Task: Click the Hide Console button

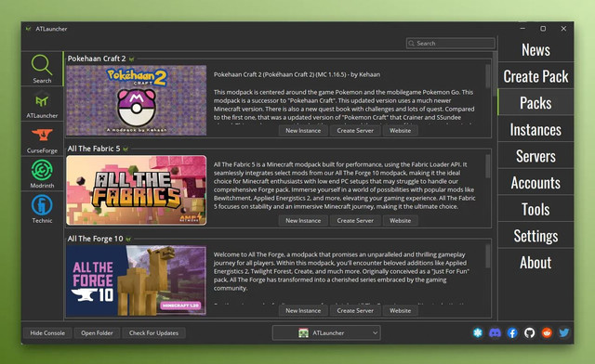Action: tap(47, 333)
